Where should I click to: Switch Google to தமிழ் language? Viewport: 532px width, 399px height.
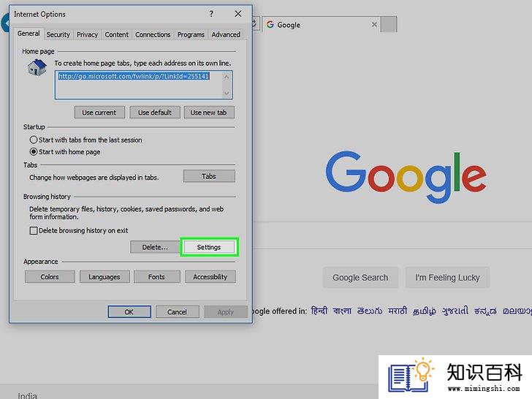click(x=424, y=311)
